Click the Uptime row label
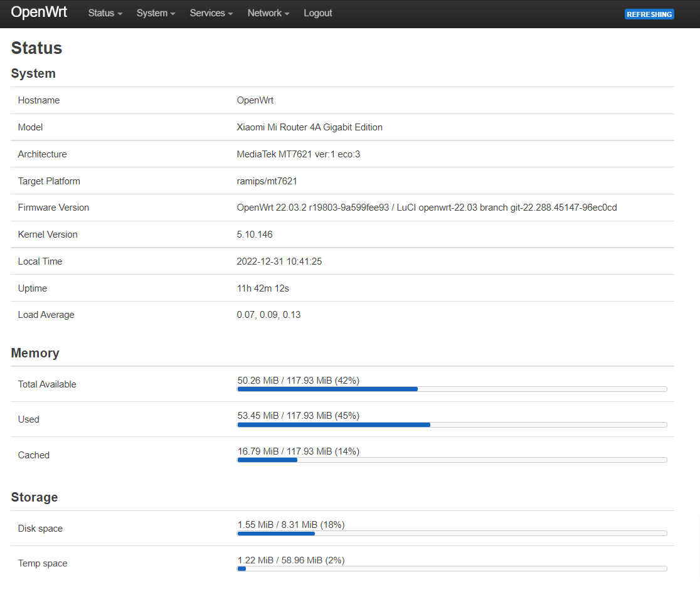 tap(33, 288)
